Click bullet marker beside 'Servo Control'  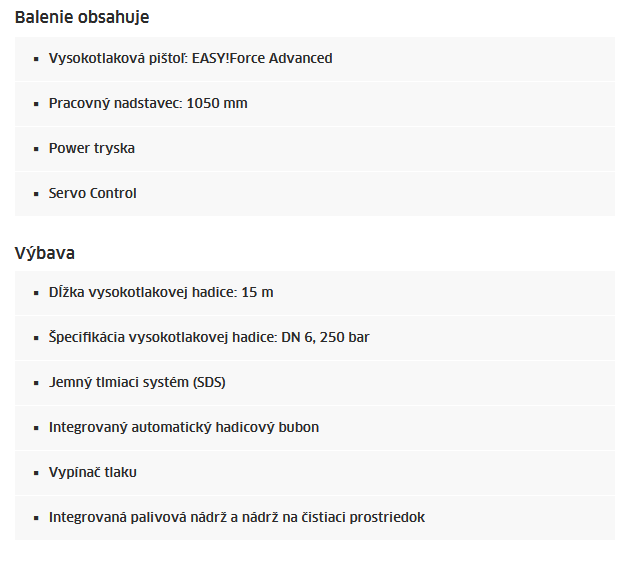[x=36, y=194]
